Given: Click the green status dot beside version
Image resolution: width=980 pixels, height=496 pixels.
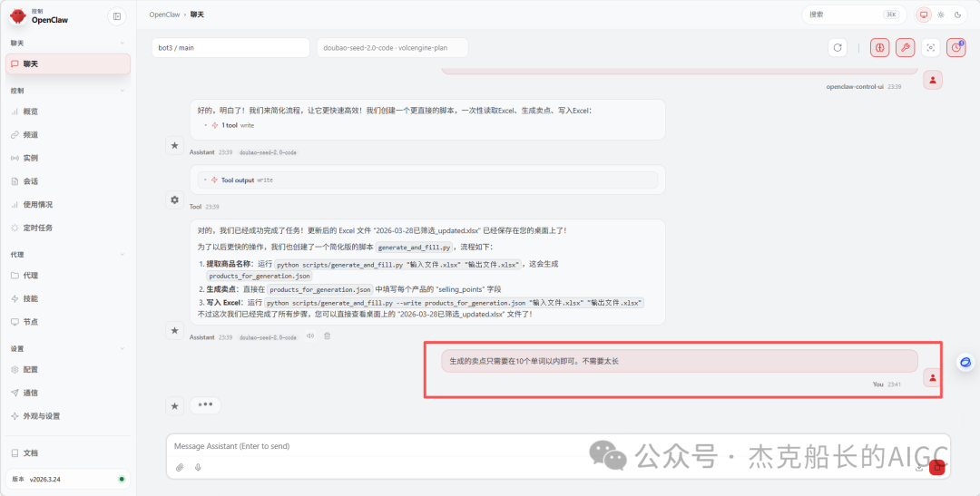Looking at the screenshot, I should [122, 479].
